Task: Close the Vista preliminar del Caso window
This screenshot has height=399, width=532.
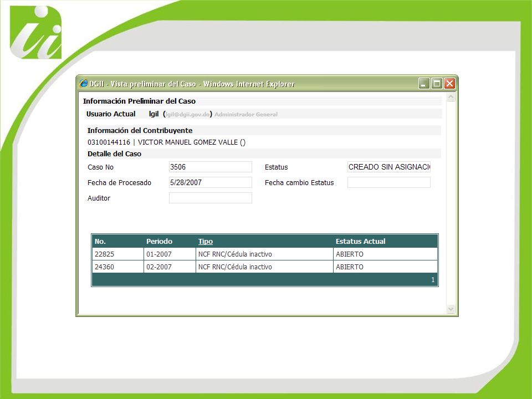Action: (449, 84)
